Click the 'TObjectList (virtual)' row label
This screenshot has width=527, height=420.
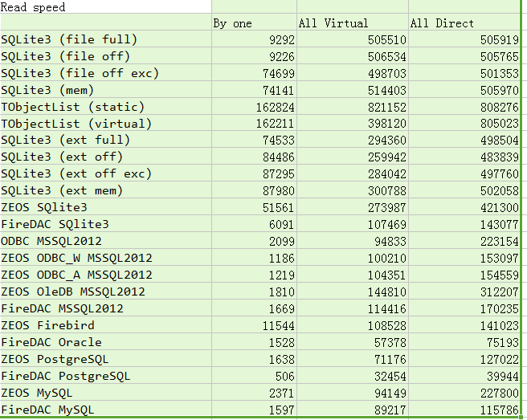click(x=106, y=123)
